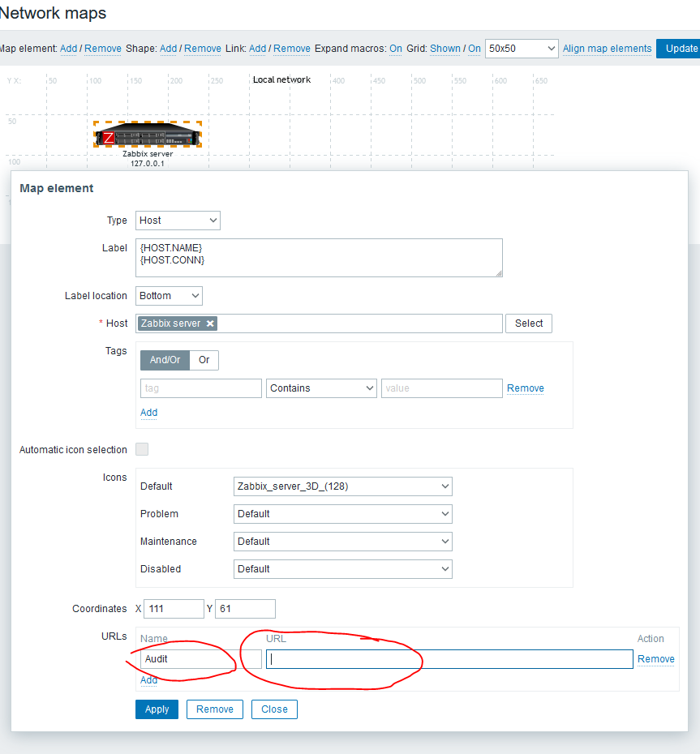The width and height of the screenshot is (700, 754).
Task: Open the Disabled icon dropdown
Action: pyautogui.click(x=342, y=569)
